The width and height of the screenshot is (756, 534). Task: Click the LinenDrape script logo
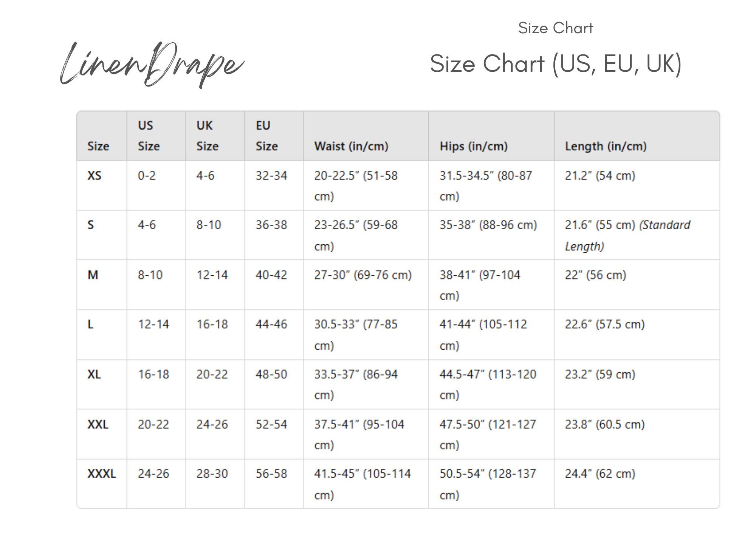point(152,65)
